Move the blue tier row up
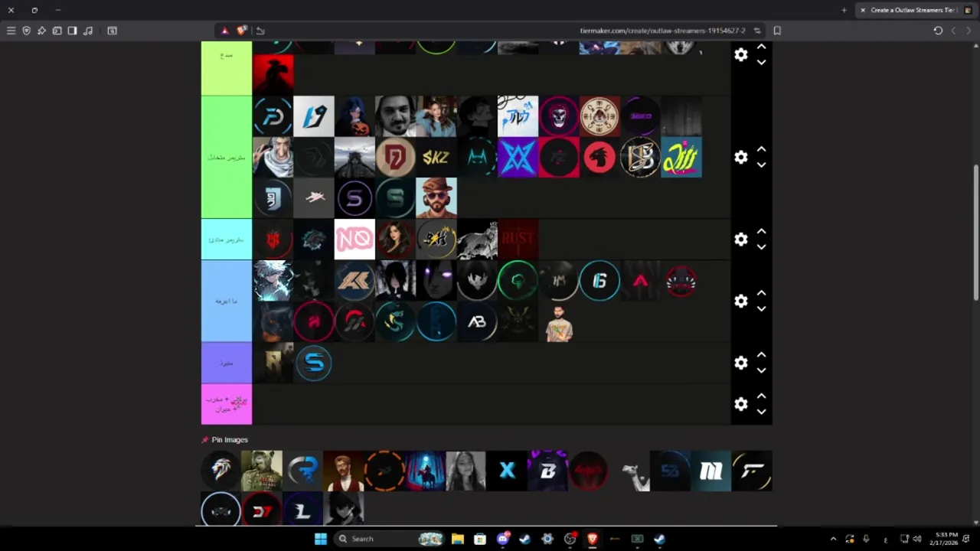 [761, 294]
